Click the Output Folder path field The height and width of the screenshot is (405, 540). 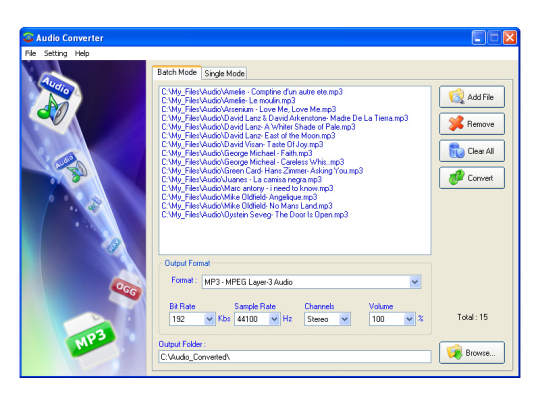click(295, 357)
